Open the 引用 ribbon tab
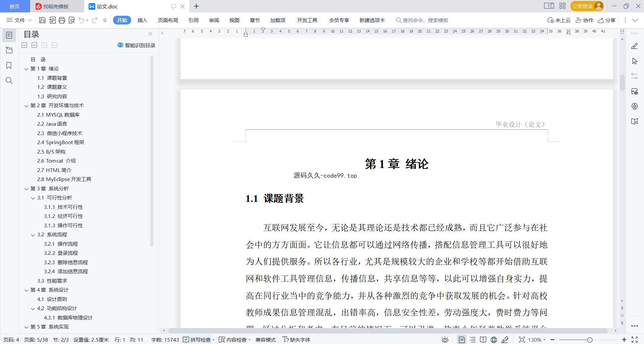 (x=193, y=20)
